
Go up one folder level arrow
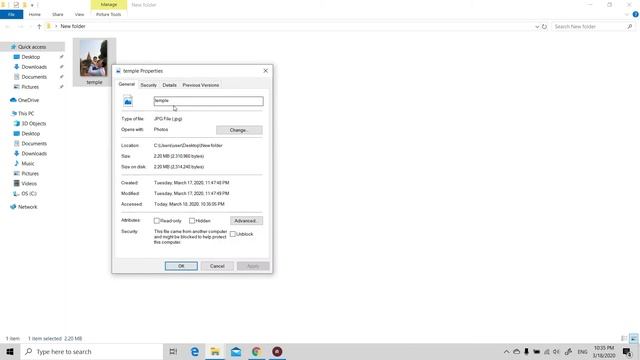tap(39, 27)
